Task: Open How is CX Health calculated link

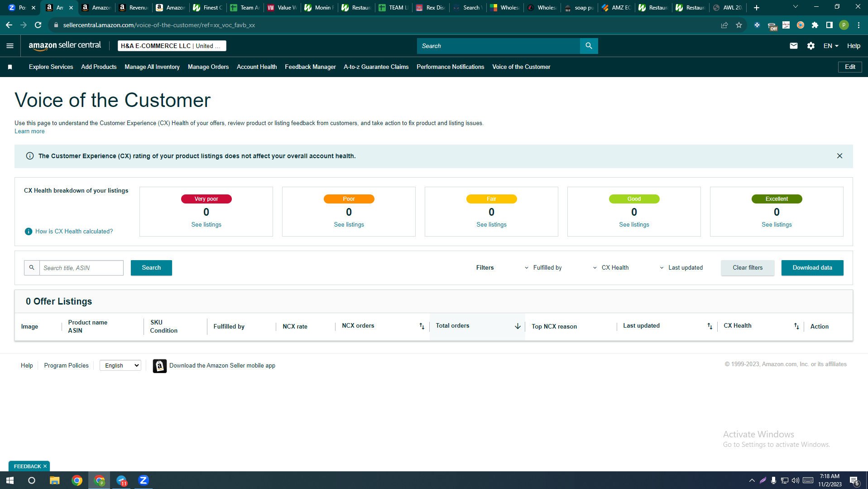Action: coord(74,232)
